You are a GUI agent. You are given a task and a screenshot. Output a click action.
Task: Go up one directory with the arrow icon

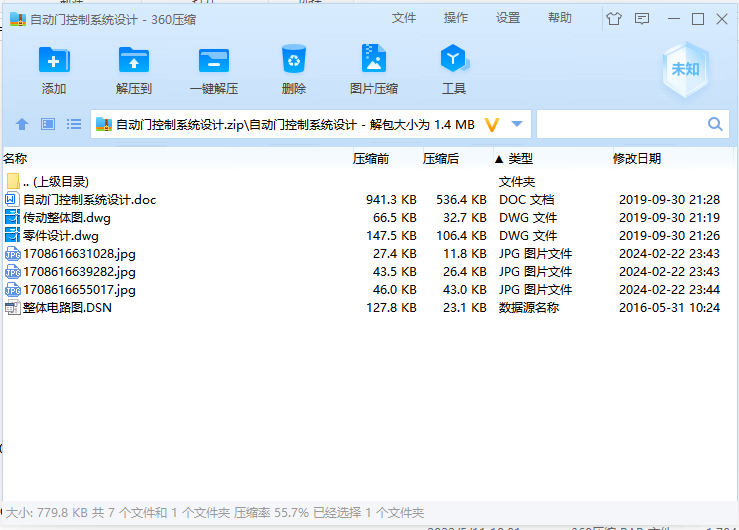[x=22, y=124]
